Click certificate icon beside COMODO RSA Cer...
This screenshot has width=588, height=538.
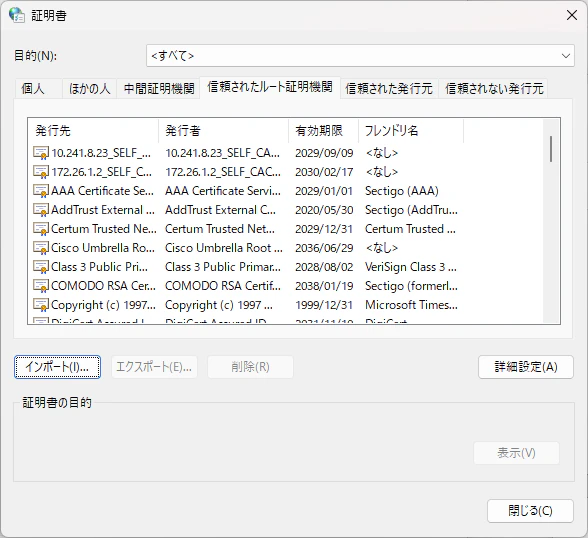click(x=41, y=286)
